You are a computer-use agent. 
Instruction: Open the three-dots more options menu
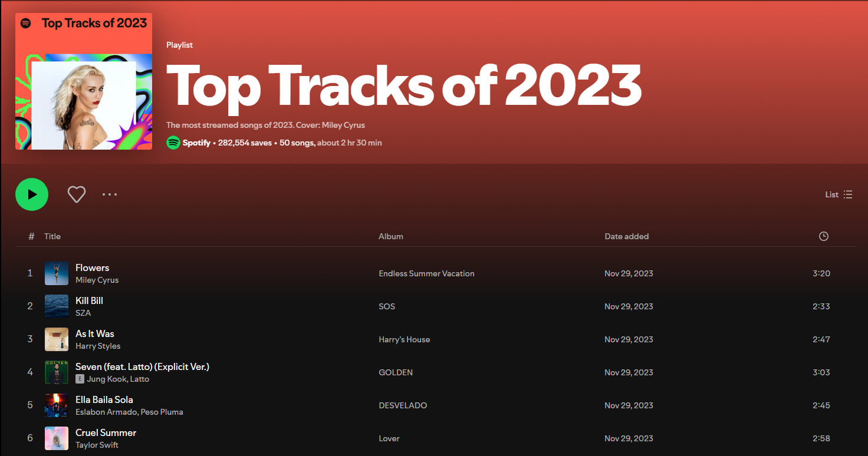[110, 194]
